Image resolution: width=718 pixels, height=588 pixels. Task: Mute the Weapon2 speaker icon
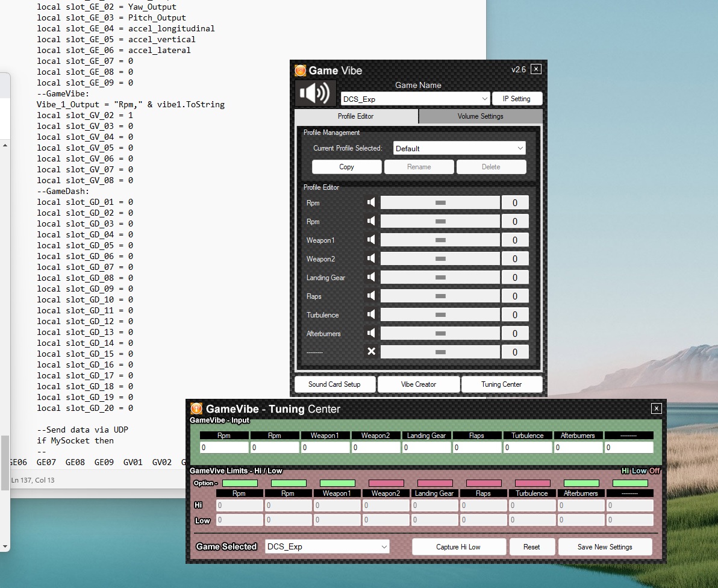pos(371,258)
